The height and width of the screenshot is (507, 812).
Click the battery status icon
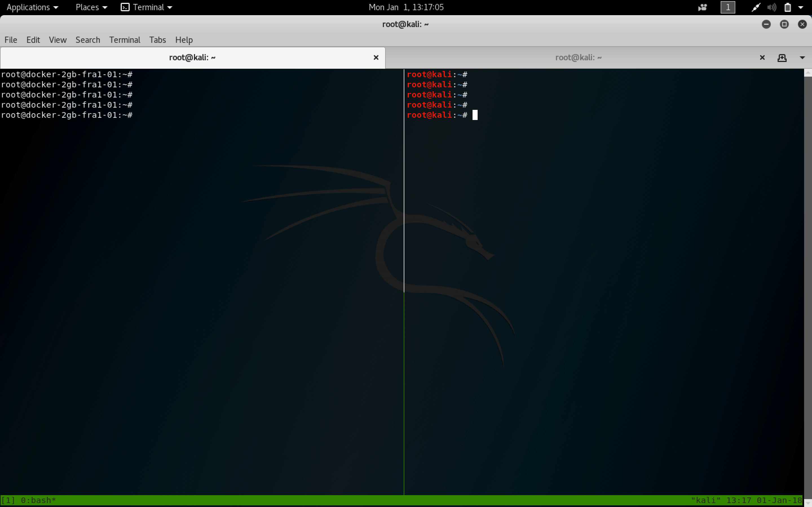pos(787,7)
